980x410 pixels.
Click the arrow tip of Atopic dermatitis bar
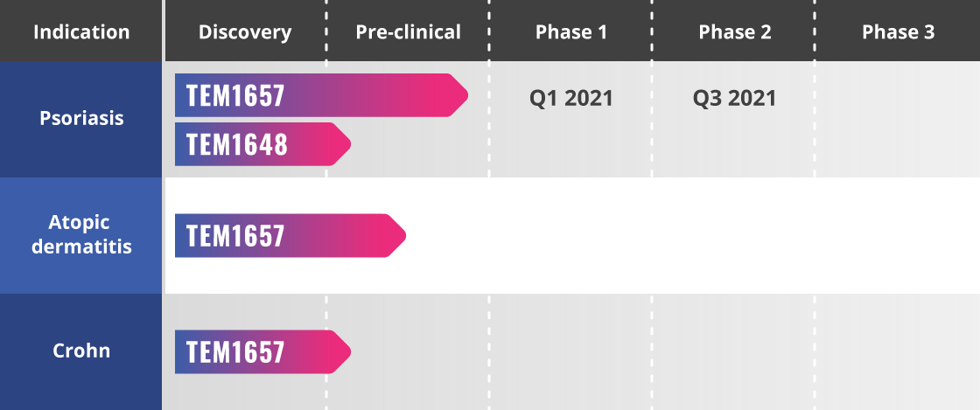[397, 236]
